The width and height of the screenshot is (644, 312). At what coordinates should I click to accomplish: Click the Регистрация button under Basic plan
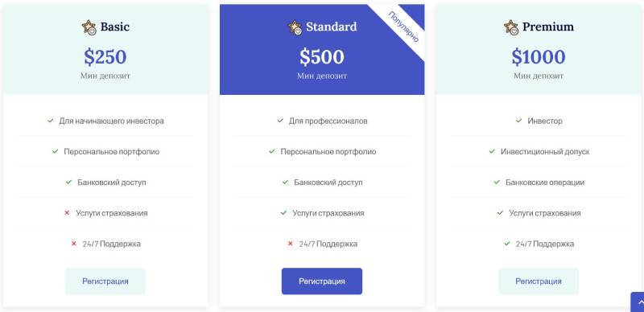tap(105, 281)
